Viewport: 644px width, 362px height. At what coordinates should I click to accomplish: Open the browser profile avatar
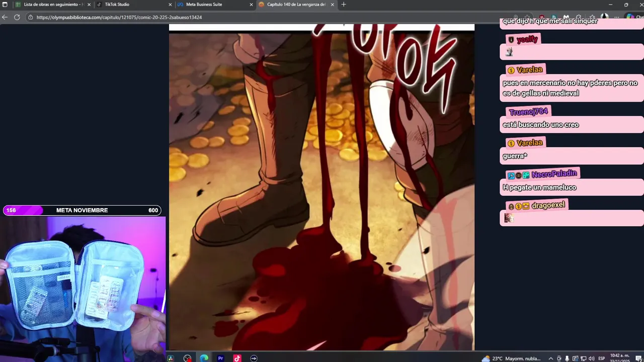[x=604, y=17]
